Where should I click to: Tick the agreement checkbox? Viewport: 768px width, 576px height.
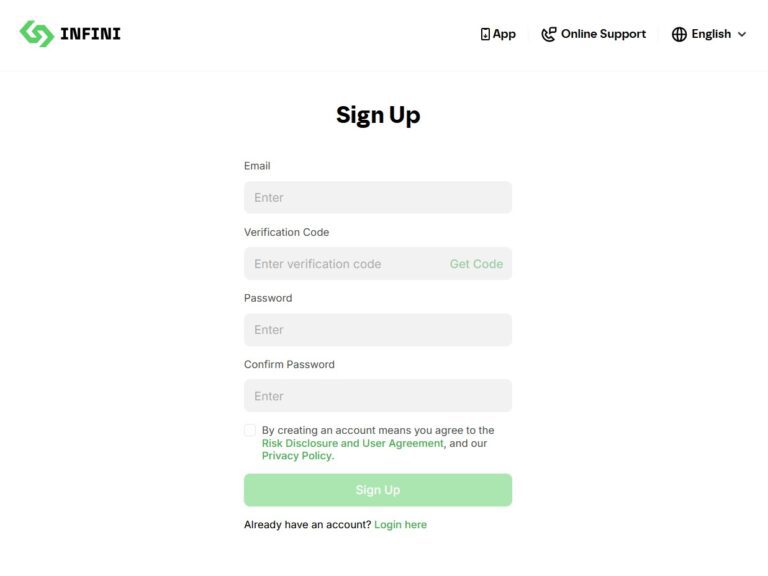point(250,430)
